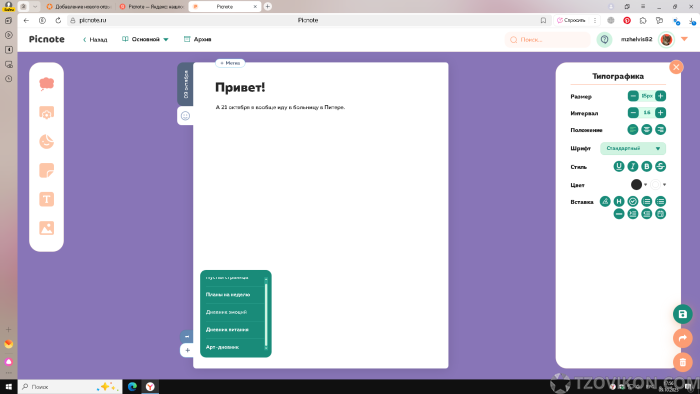Viewport: 700px width, 394px height.
Task: Click the decrease indent insert icon
Action: click(646, 214)
